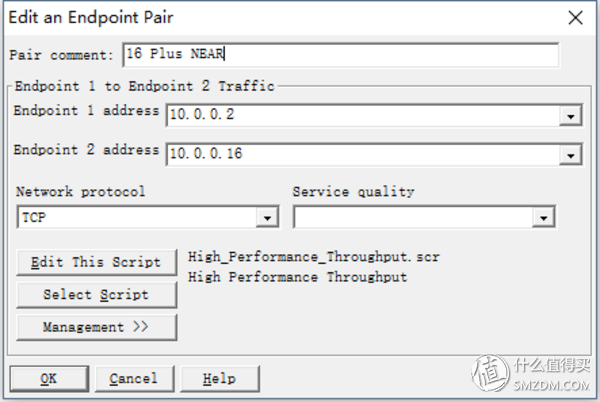Click into the Pair comment text field
The image size is (600, 402).
point(341,55)
